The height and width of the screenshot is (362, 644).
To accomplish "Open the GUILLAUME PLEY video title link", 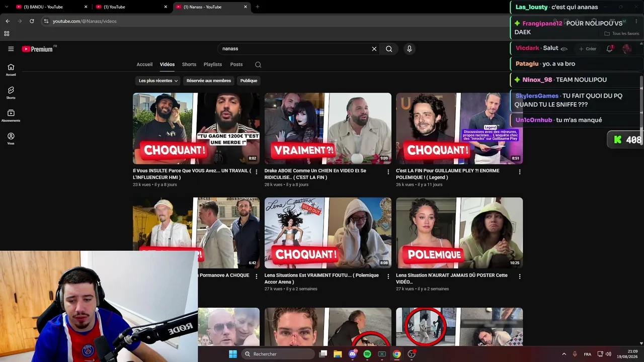I will coord(448,174).
